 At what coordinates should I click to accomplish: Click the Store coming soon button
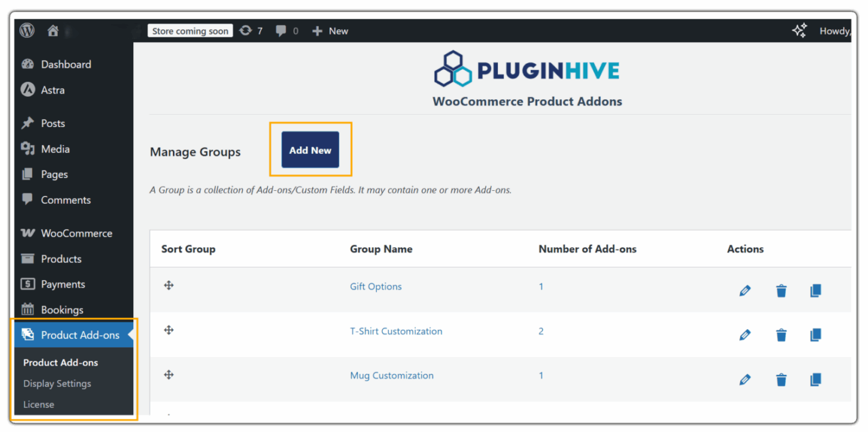coord(190,30)
